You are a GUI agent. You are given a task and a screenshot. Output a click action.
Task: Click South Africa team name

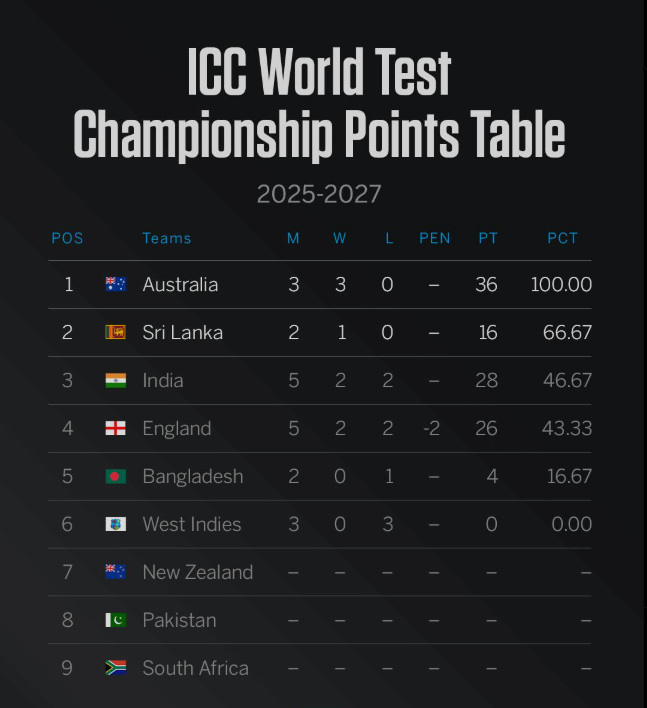[195, 668]
